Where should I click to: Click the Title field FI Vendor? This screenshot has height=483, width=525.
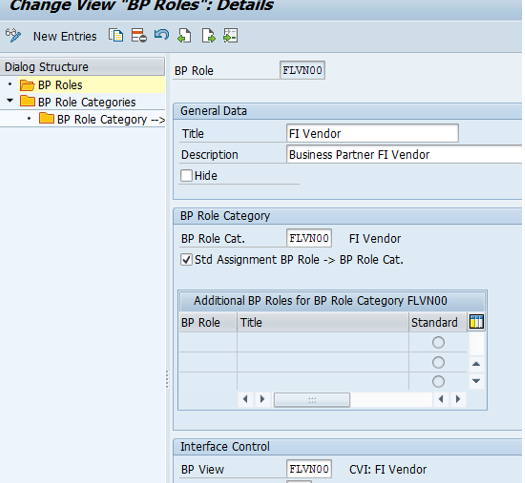pos(372,134)
